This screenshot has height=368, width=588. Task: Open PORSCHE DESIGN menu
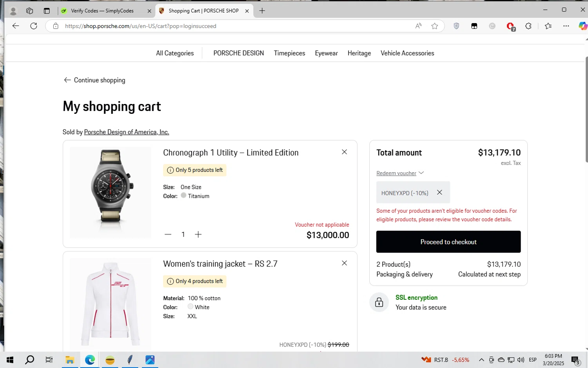(238, 53)
